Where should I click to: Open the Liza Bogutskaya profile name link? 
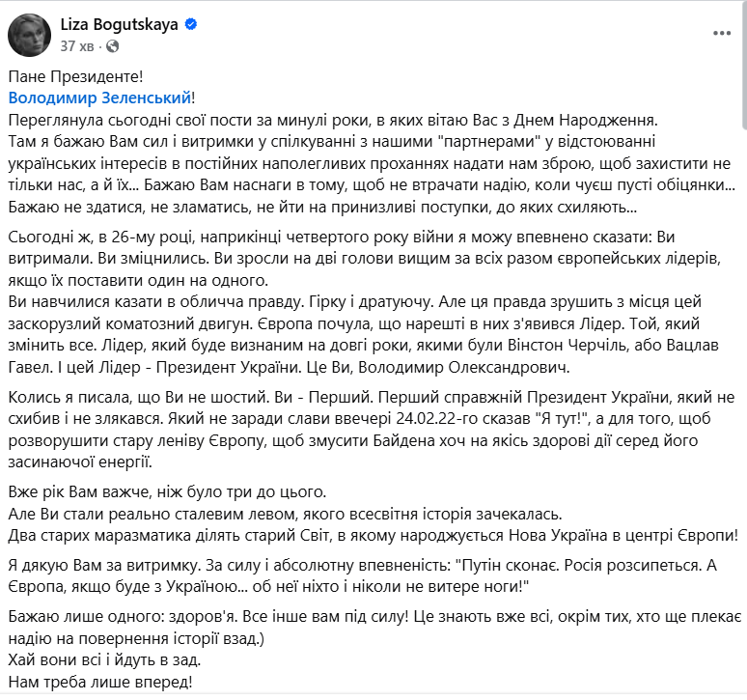pyautogui.click(x=120, y=26)
